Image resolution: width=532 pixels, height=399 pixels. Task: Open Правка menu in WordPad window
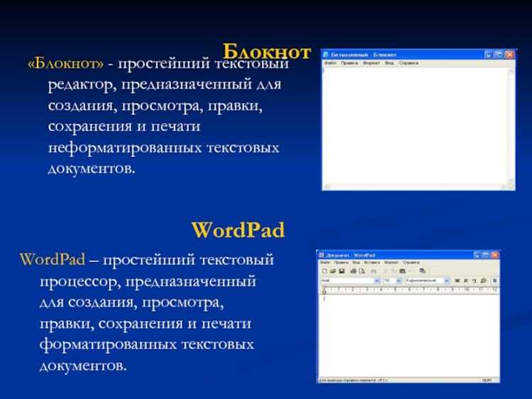[x=341, y=263]
